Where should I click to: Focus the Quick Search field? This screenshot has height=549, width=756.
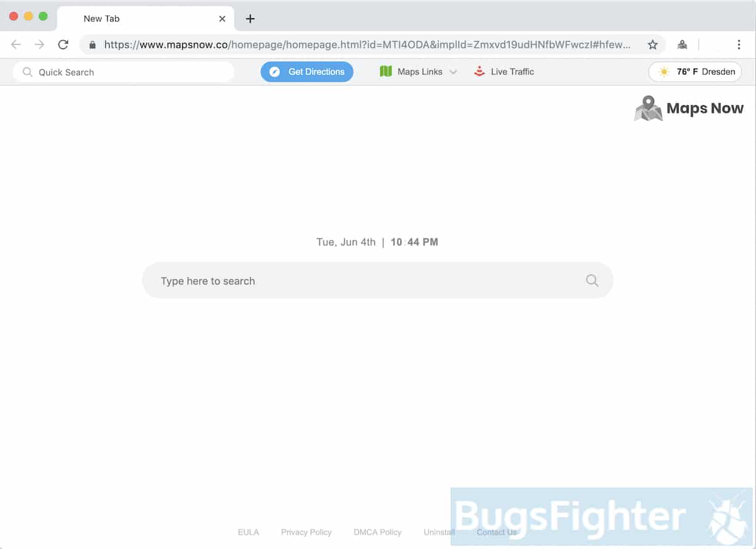pyautogui.click(x=123, y=72)
